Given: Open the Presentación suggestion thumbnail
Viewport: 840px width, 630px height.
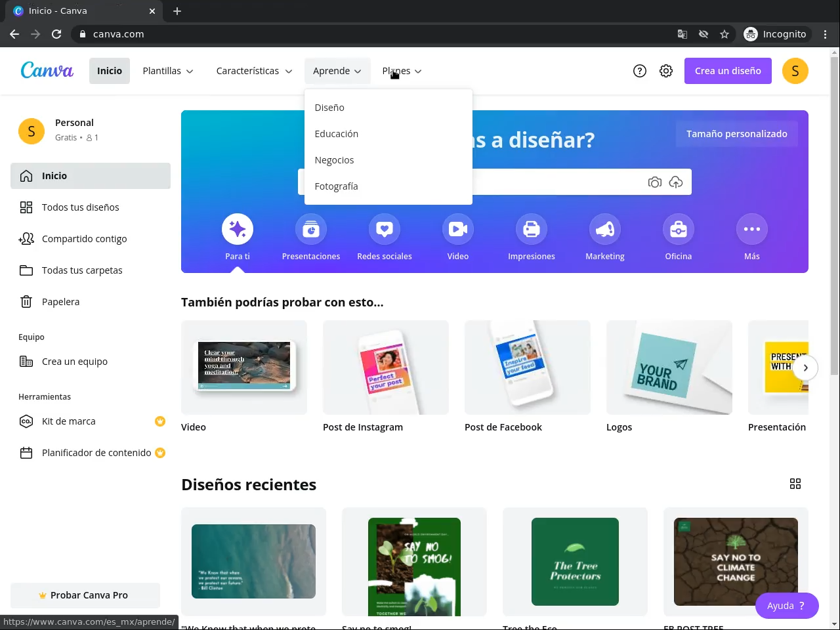Looking at the screenshot, I should pos(778,367).
